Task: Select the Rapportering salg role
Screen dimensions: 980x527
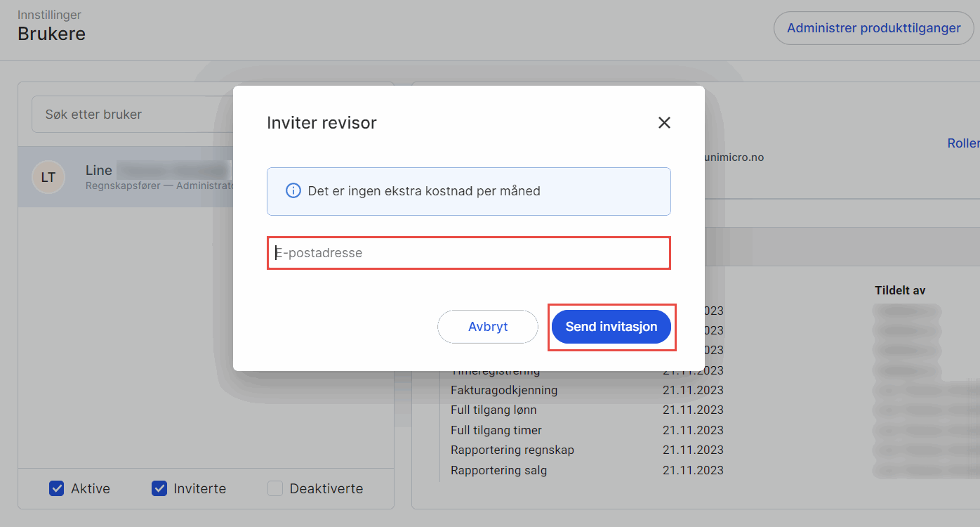Action: [x=498, y=470]
